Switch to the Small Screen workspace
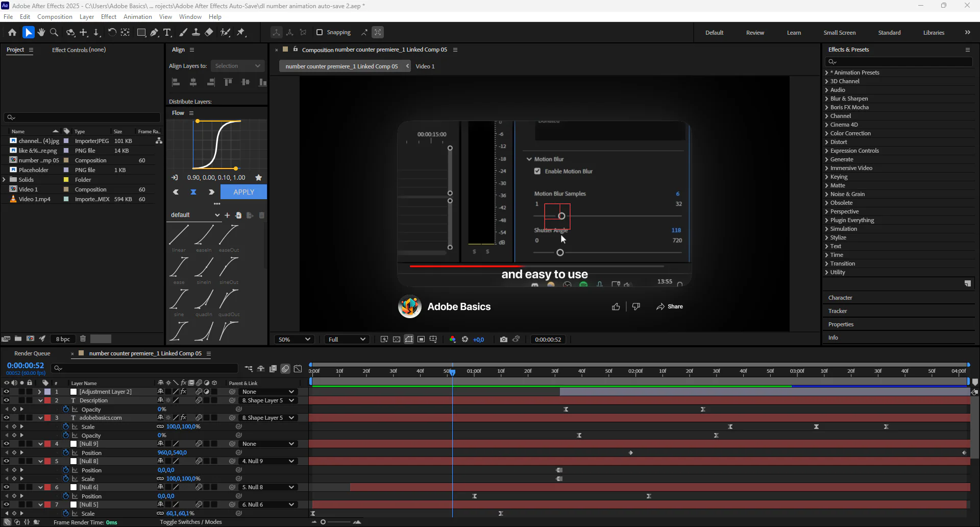 point(839,32)
